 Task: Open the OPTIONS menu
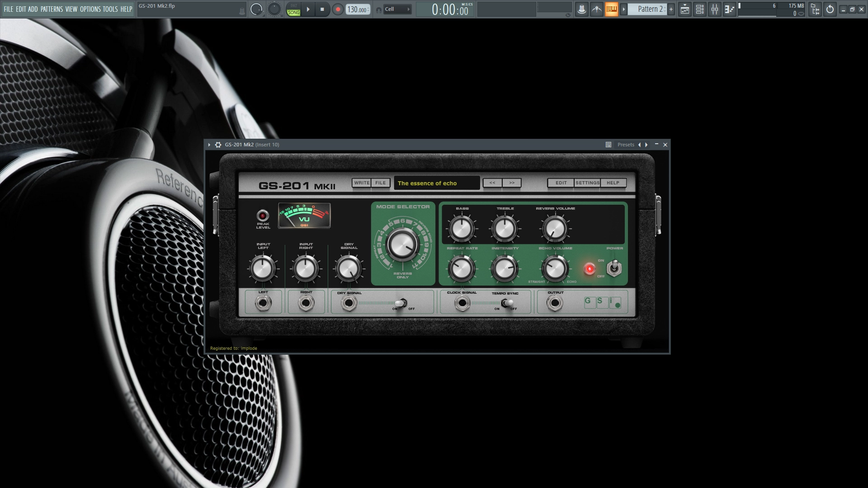(90, 9)
